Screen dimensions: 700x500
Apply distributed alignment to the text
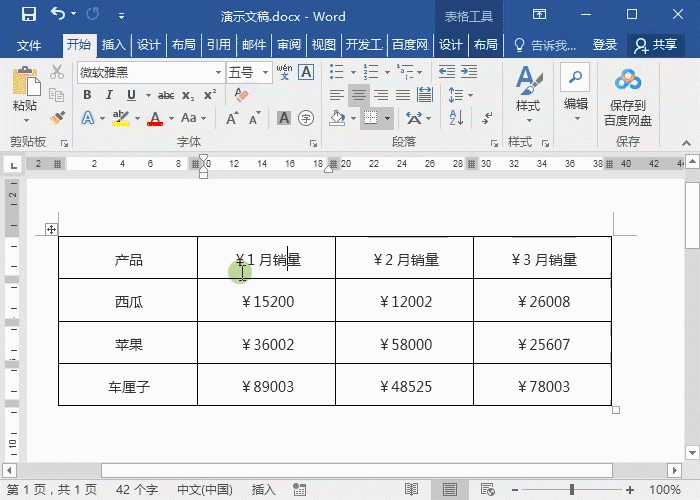click(425, 95)
